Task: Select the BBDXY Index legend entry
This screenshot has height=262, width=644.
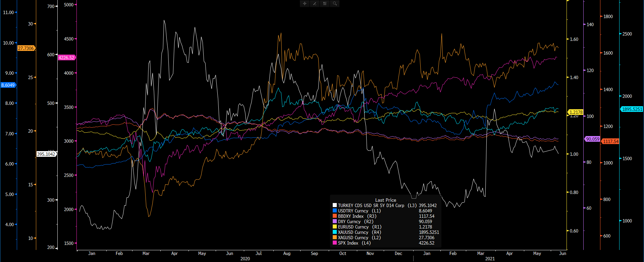Action: pos(357,216)
